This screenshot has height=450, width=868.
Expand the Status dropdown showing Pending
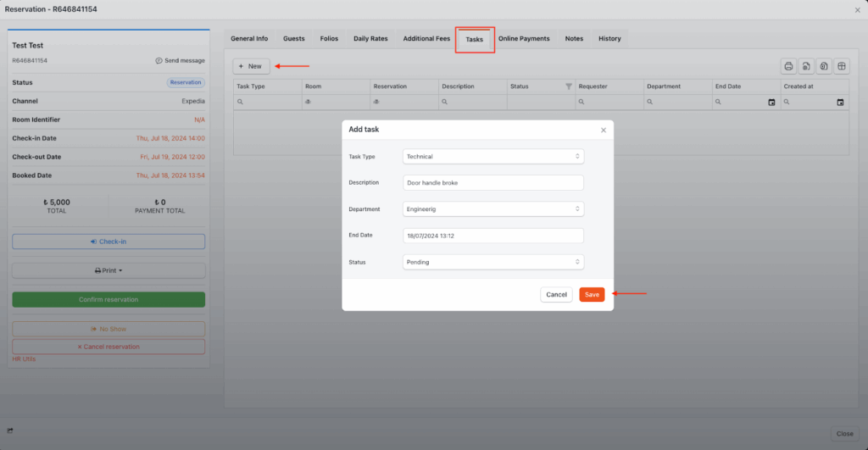(x=492, y=262)
